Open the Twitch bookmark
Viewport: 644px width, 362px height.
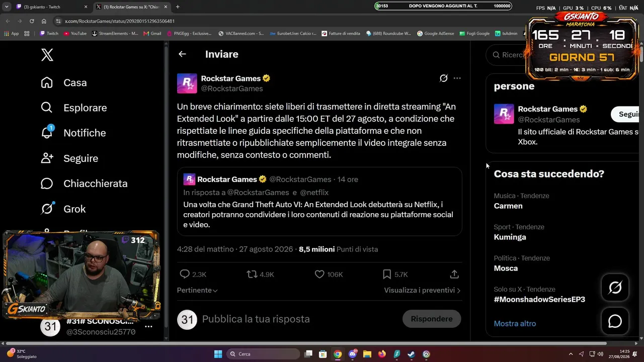click(x=49, y=34)
